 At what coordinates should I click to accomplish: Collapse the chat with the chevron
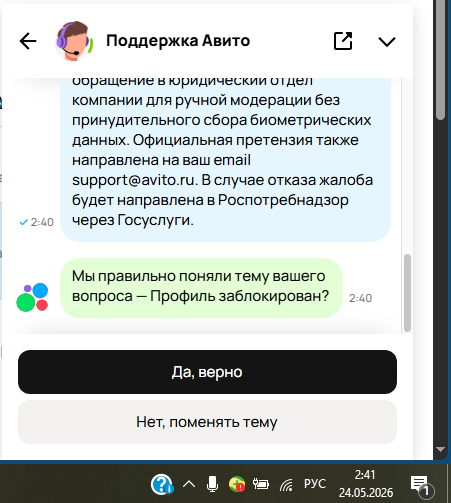pyautogui.click(x=387, y=42)
